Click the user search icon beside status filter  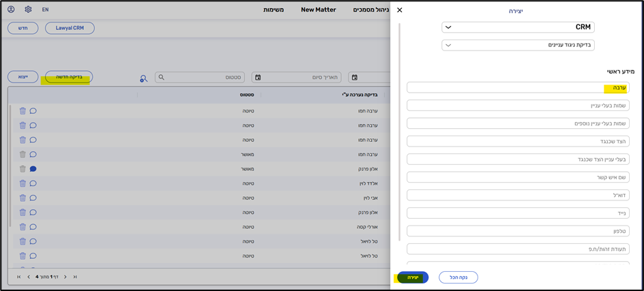(143, 78)
